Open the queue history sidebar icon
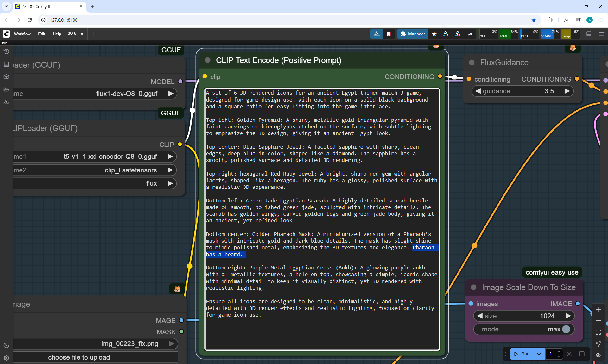This screenshot has width=608, height=364. pos(6,52)
